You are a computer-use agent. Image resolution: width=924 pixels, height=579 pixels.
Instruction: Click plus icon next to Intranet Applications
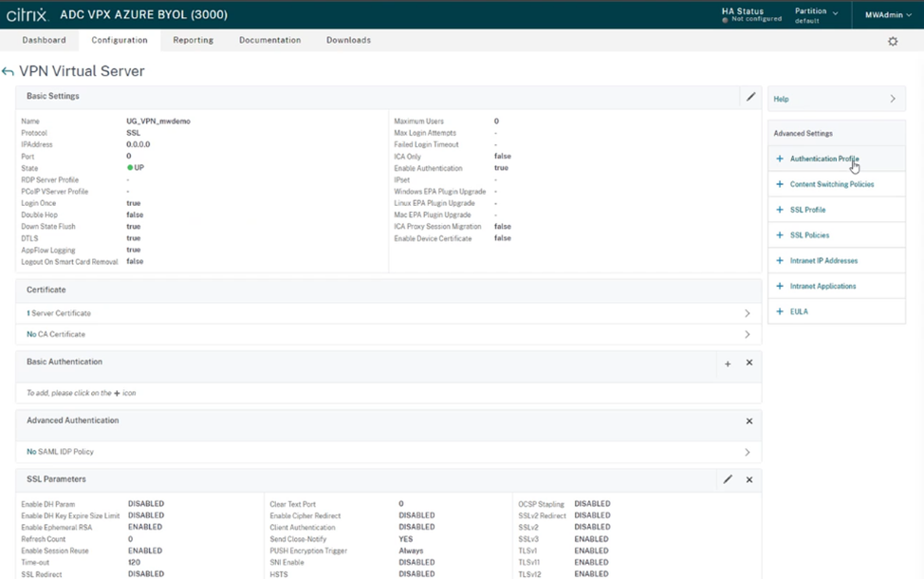[780, 286]
